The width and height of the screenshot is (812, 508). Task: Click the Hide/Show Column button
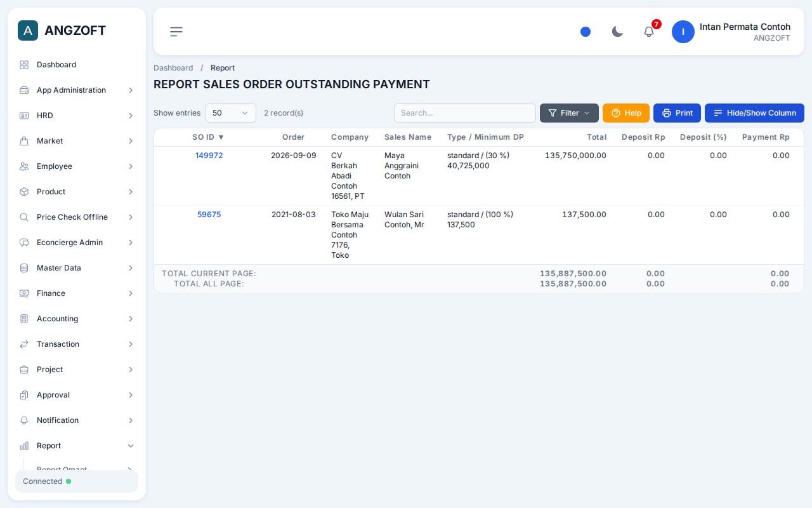[754, 113]
